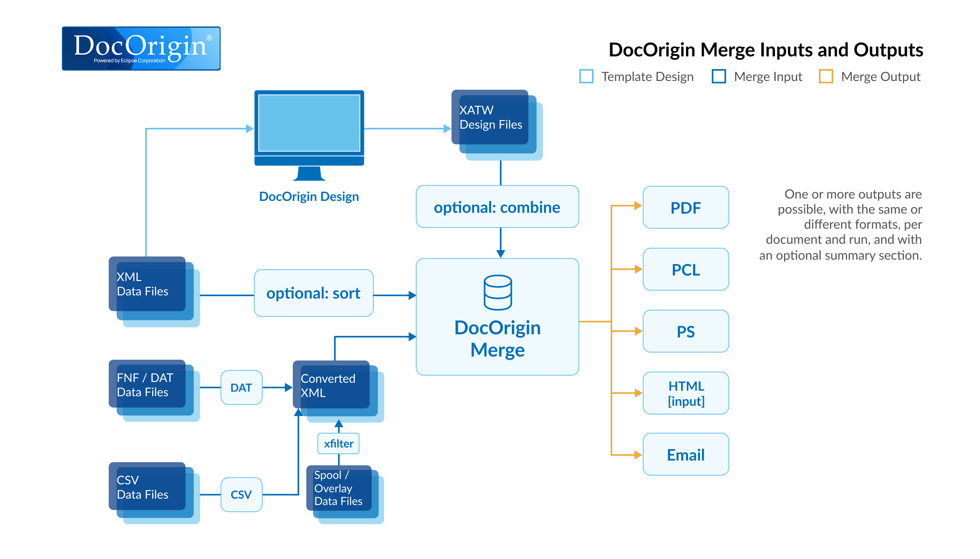Select the FNF / DAT Data Files stack
The width and height of the screenshot is (980, 559).
pyautogui.click(x=148, y=385)
